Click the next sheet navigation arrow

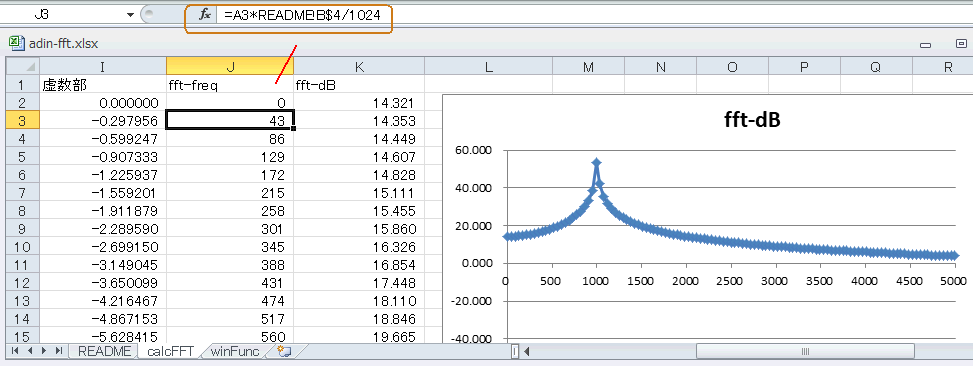(45, 351)
